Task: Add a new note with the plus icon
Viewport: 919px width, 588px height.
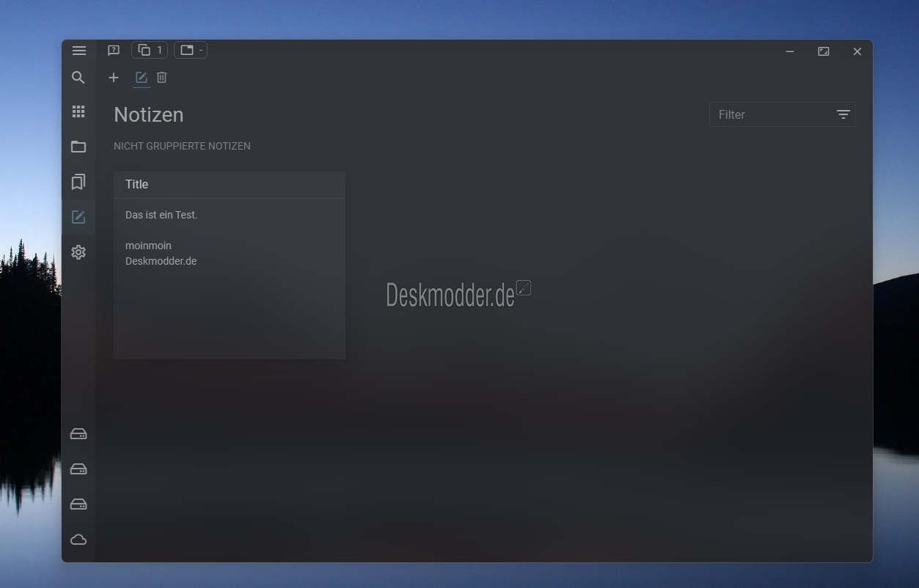Action: point(114,78)
